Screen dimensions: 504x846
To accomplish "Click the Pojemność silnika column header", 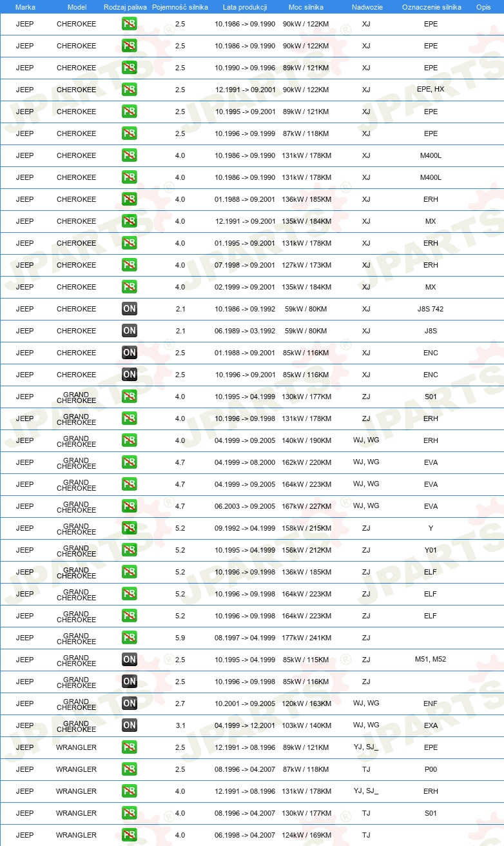I will click(x=180, y=7).
